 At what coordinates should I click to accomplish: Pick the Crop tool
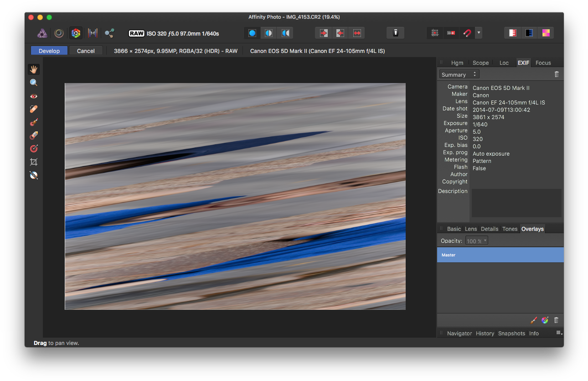[x=34, y=162]
